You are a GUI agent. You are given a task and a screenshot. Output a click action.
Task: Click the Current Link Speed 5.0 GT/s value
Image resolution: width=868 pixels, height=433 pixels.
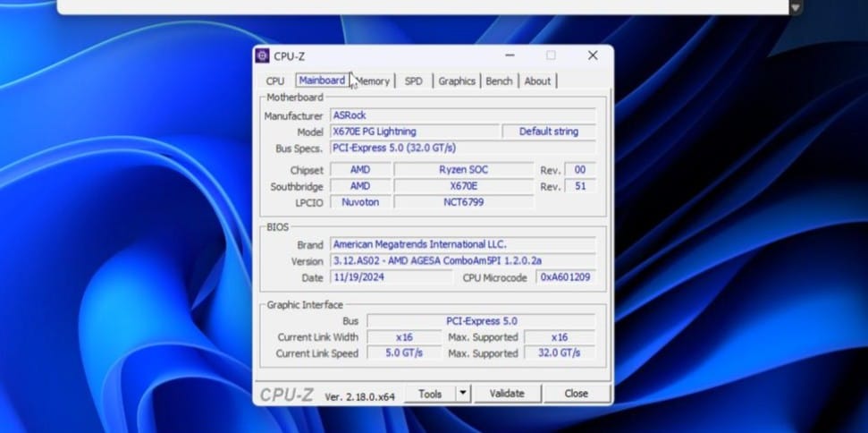[404, 353]
